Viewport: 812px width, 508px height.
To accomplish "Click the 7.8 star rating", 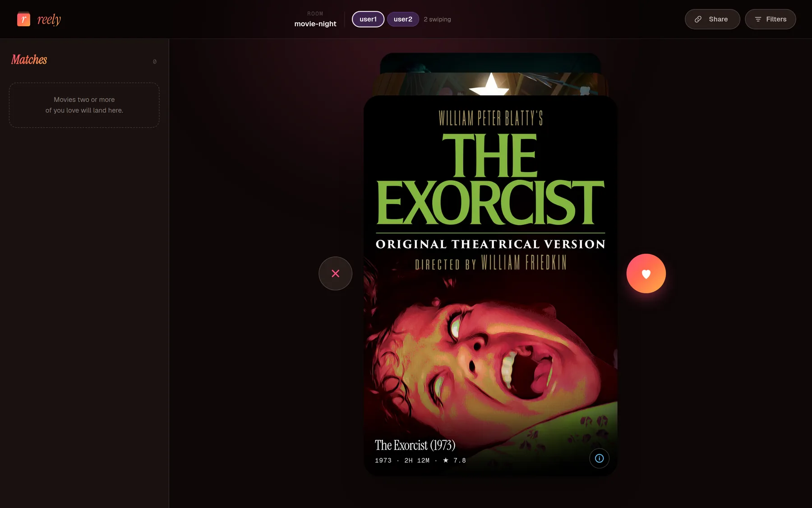I will coord(454,460).
